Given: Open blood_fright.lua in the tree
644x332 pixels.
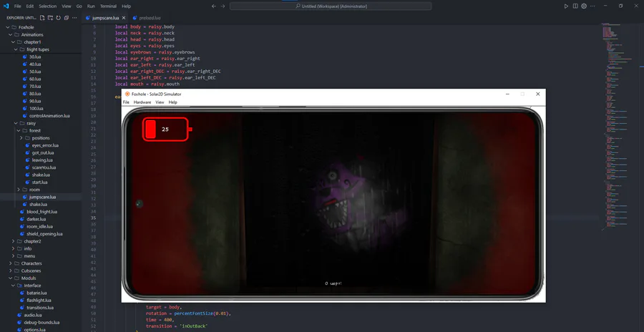Looking at the screenshot, I should [42, 212].
